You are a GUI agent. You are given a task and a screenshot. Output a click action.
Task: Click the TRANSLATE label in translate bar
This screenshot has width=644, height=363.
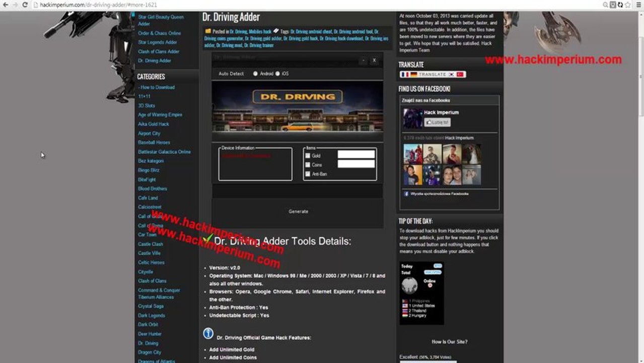(433, 74)
